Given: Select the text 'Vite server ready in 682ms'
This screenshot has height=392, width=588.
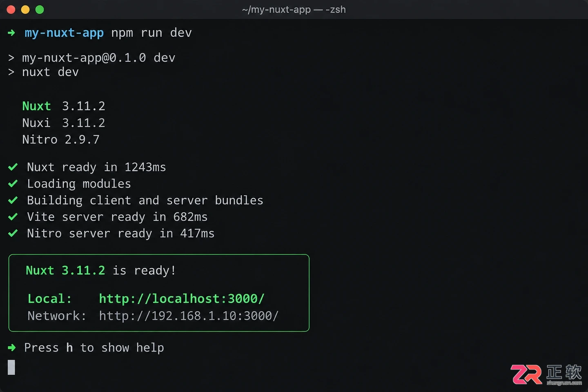Looking at the screenshot, I should pos(117,217).
